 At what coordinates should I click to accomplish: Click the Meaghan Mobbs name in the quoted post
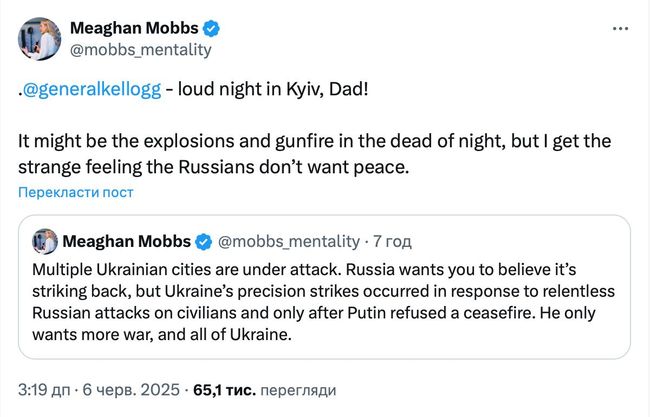coord(126,242)
